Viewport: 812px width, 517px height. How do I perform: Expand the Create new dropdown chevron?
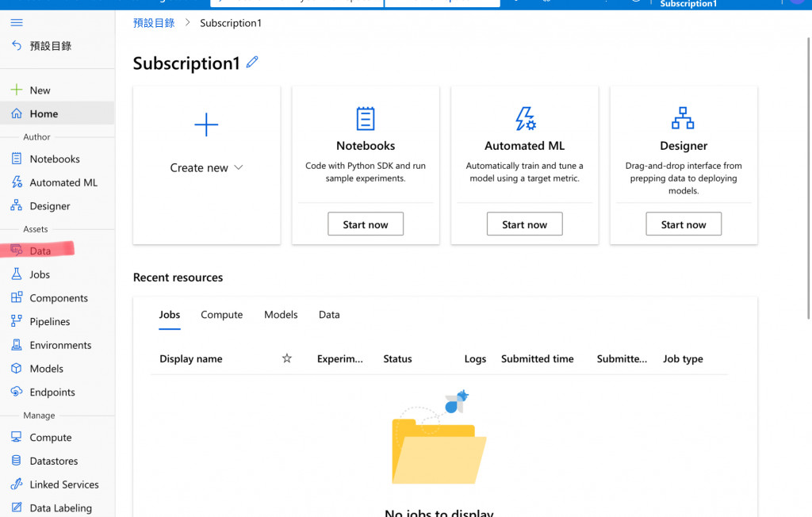238,167
